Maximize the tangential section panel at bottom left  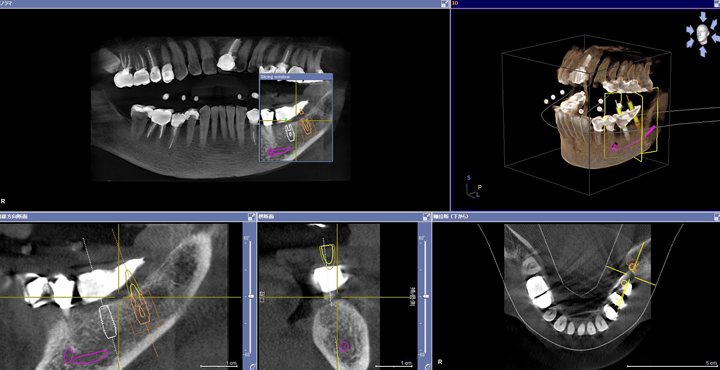[251, 216]
